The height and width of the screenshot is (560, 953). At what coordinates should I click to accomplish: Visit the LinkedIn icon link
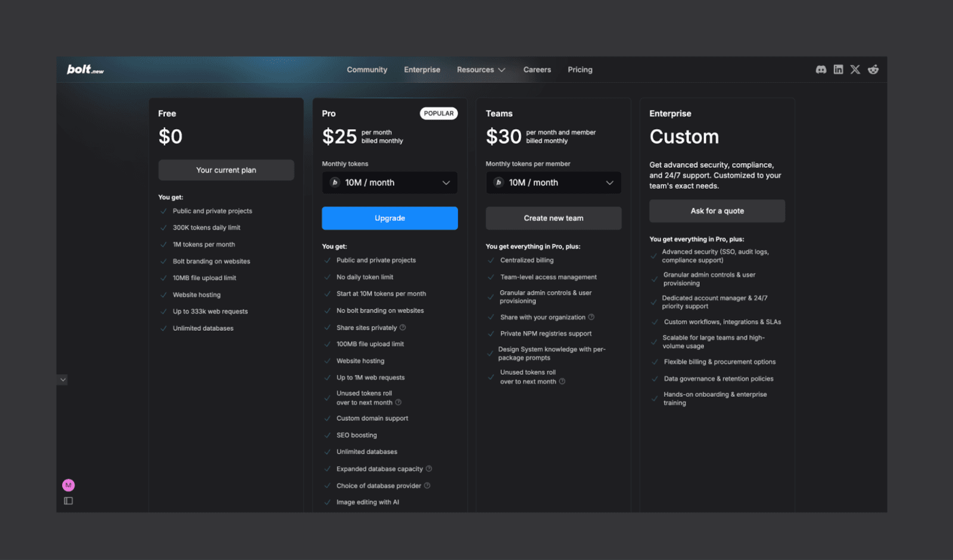click(x=838, y=70)
